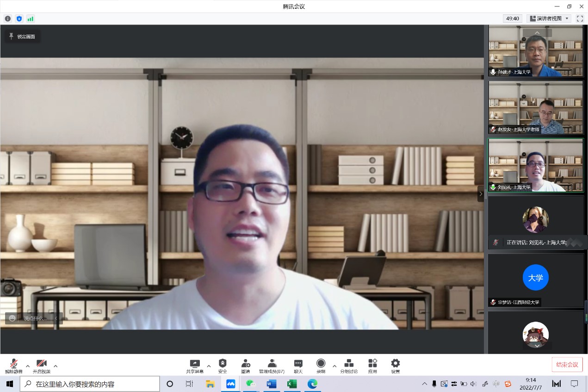
Task: Open the Speaker View (演讲者视图) dropdown
Action: tap(549, 19)
